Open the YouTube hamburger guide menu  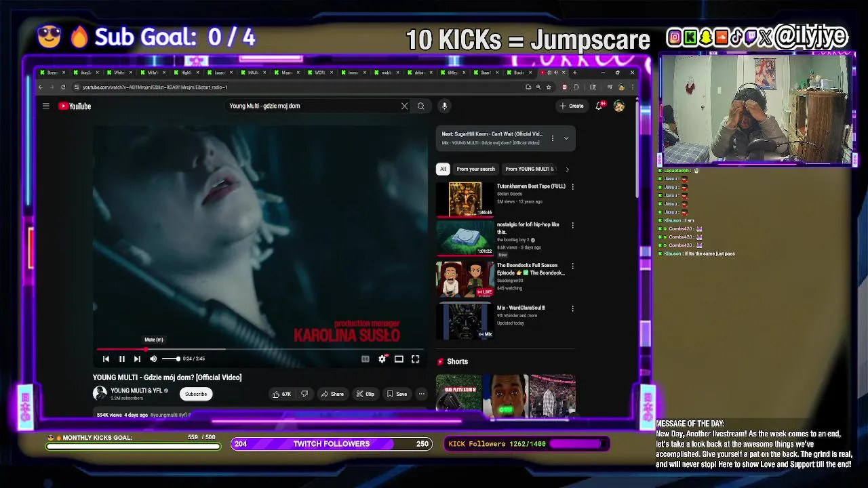(x=45, y=106)
